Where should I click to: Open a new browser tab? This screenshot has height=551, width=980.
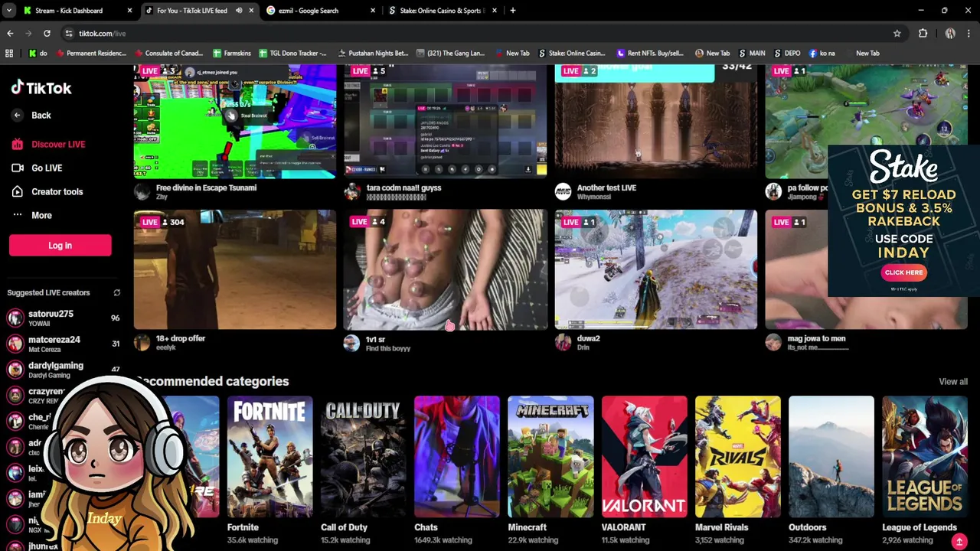tap(513, 11)
